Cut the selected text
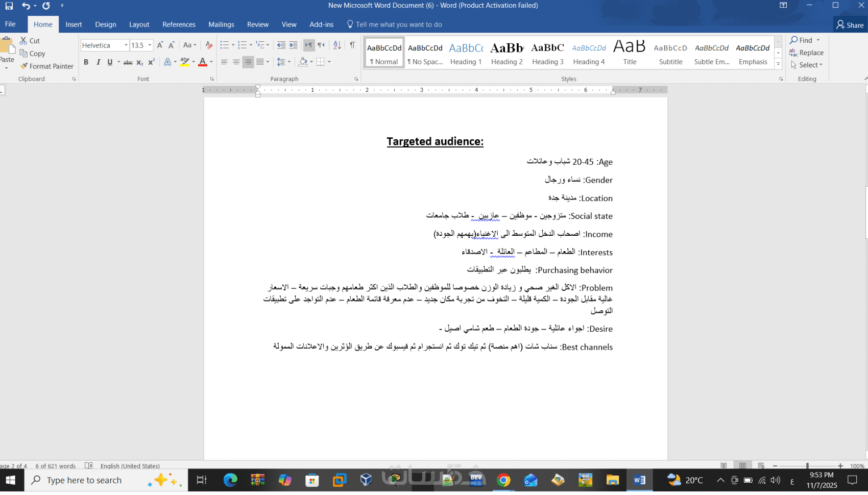The width and height of the screenshot is (868, 495). pyautogui.click(x=30, y=41)
